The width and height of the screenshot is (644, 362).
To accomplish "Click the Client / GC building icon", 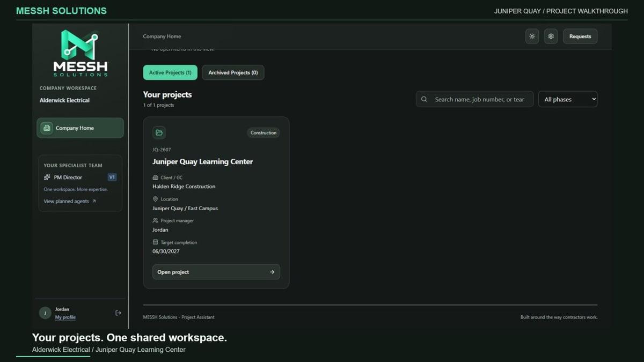I will coord(156,178).
